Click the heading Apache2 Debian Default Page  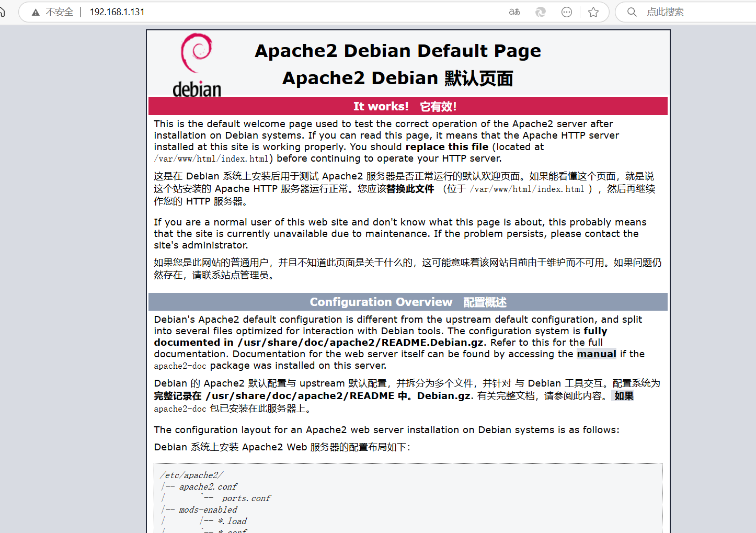point(398,51)
